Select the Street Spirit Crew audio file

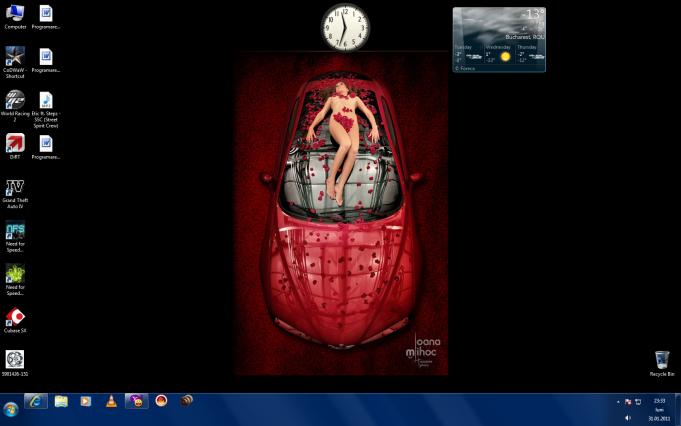point(46,100)
